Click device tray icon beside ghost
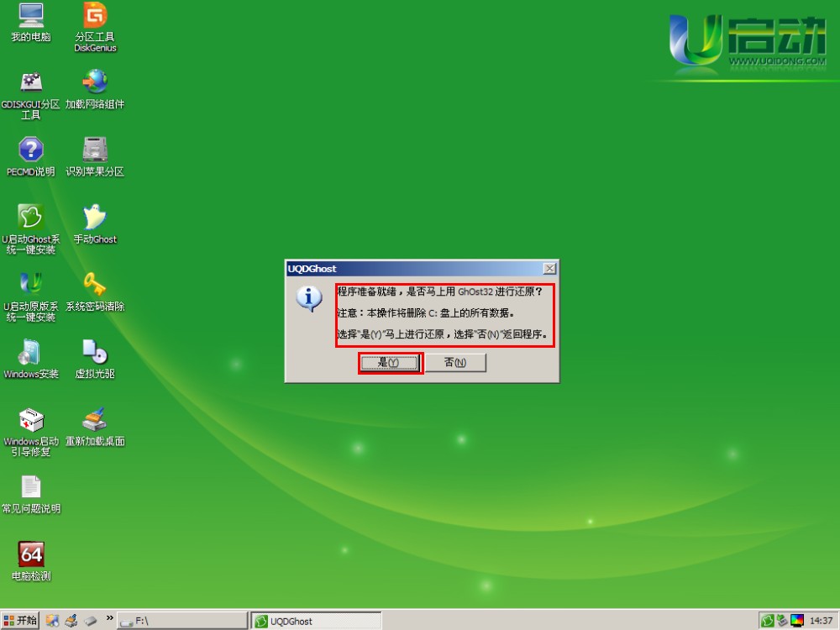The height and width of the screenshot is (630, 840). (x=782, y=621)
